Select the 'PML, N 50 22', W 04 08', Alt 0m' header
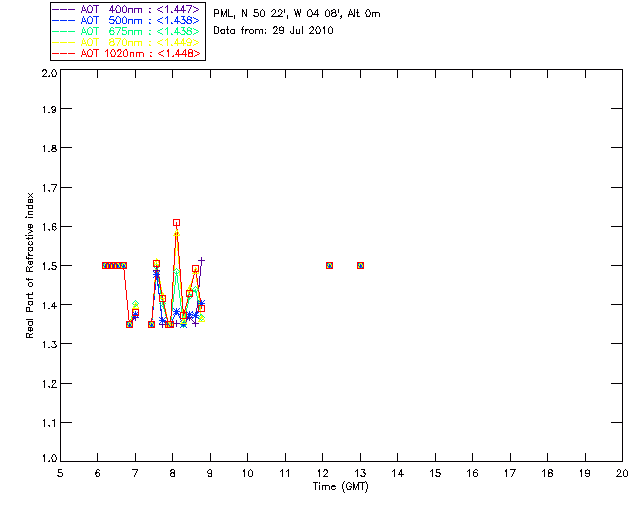640x512 pixels. [x=297, y=14]
